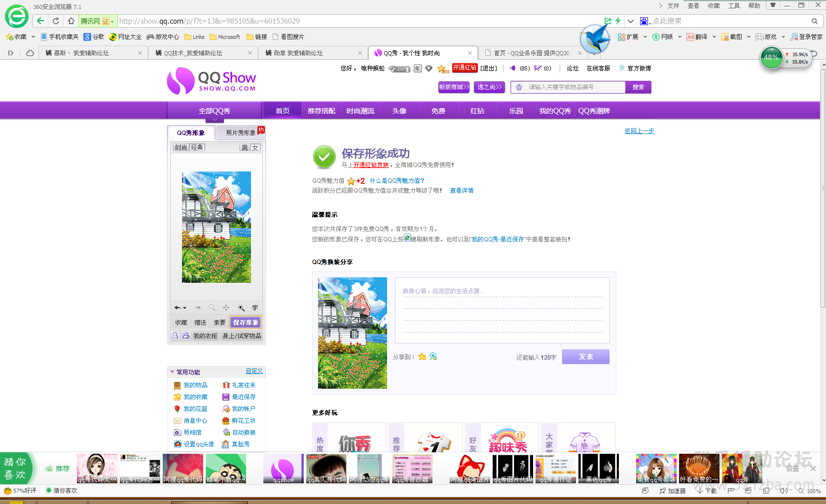Click the 发表 publish button
The height and width of the screenshot is (504, 826).
pos(585,357)
